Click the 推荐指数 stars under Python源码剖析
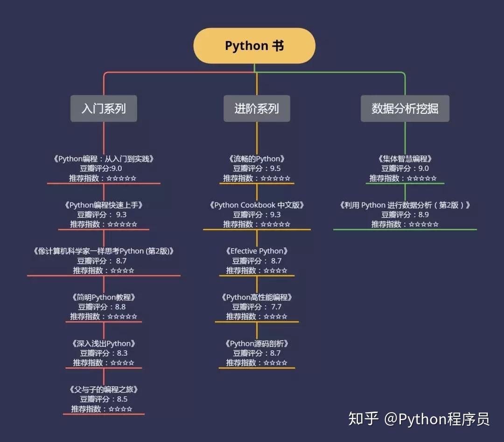 pyautogui.click(x=275, y=363)
